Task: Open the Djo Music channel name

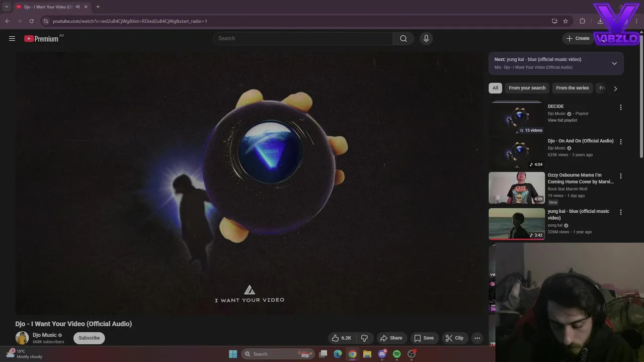Action: click(45, 335)
